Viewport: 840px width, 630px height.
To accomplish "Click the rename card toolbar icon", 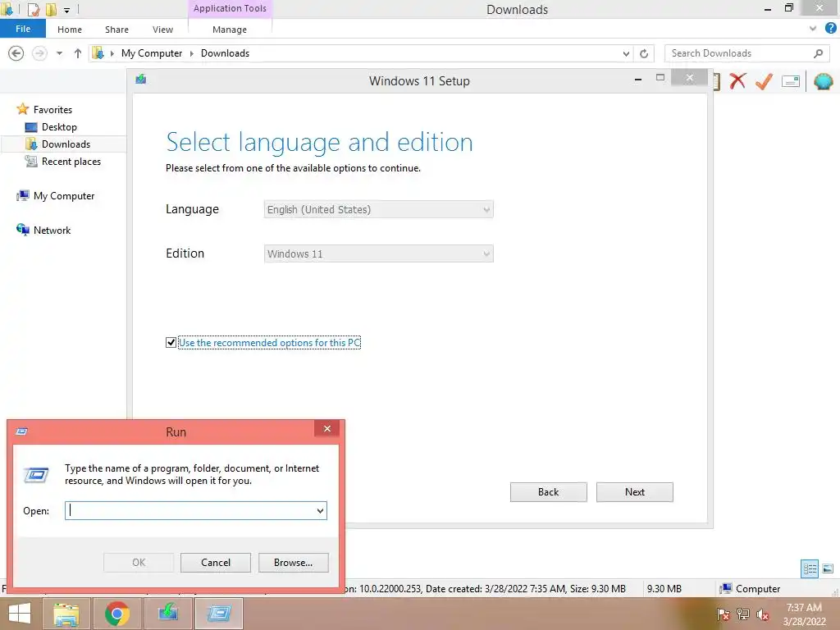I will click(791, 81).
